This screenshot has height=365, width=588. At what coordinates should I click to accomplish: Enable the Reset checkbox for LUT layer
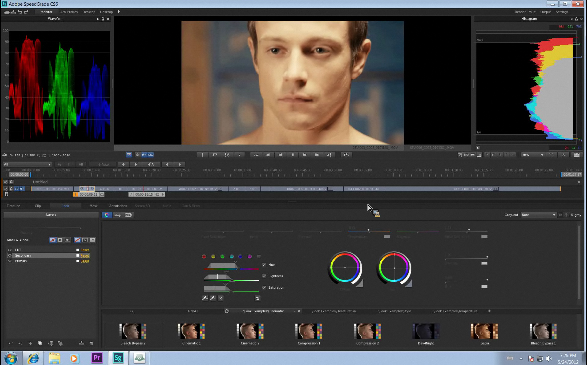78,249
